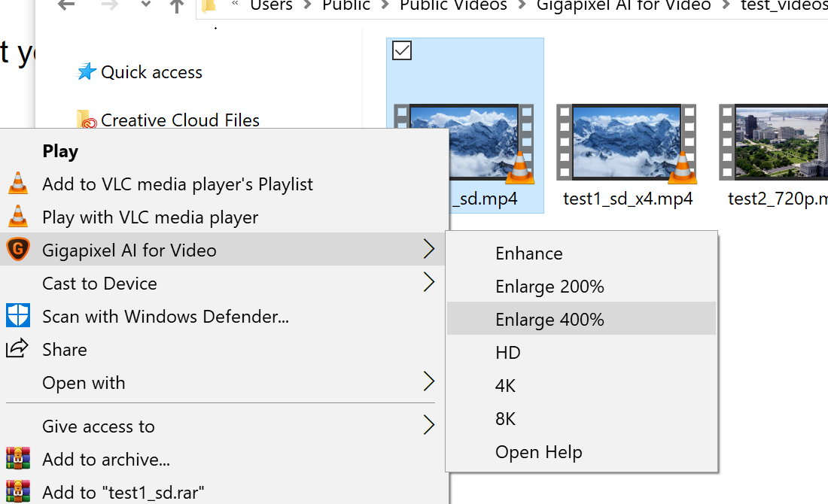Select Enlarge 400% option
Image resolution: width=828 pixels, height=504 pixels.
(581, 319)
